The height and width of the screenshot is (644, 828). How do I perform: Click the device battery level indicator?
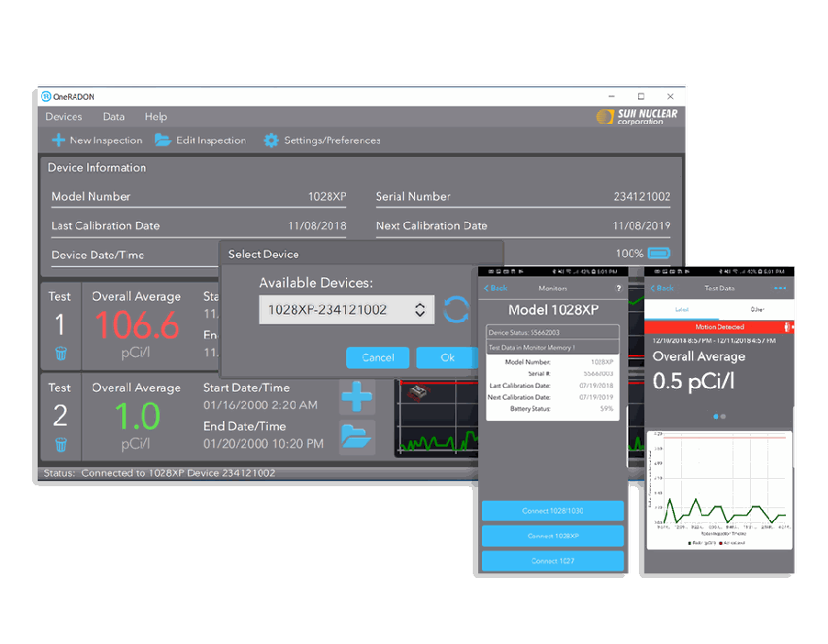[658, 252]
